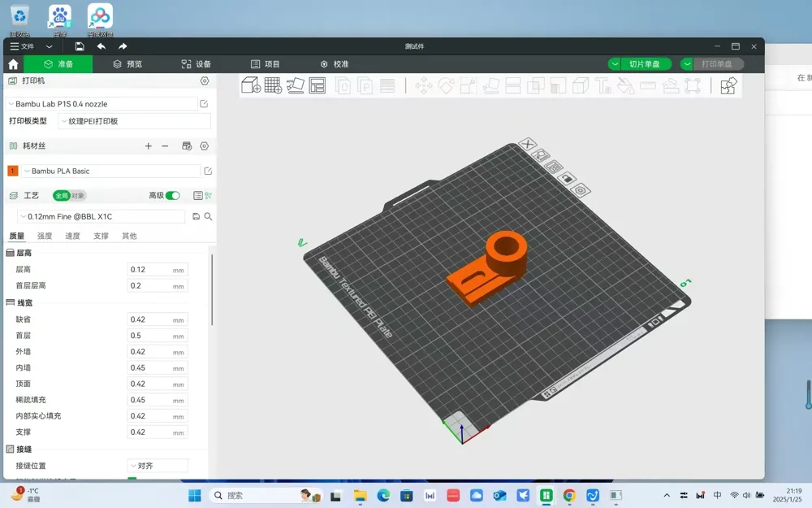Click the 首层层高 first layer height field
The height and width of the screenshot is (508, 812).
(x=158, y=285)
